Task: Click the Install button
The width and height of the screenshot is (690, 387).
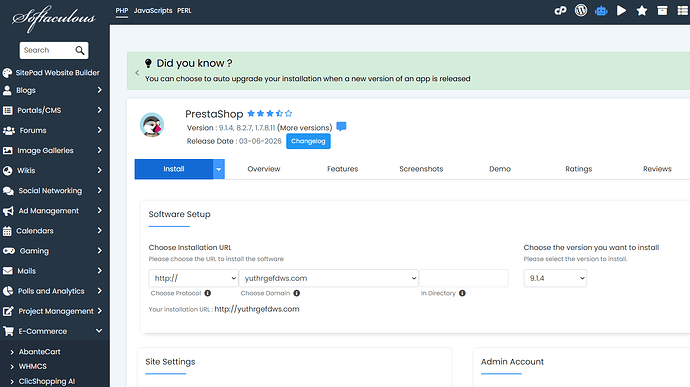Action: pos(174,169)
